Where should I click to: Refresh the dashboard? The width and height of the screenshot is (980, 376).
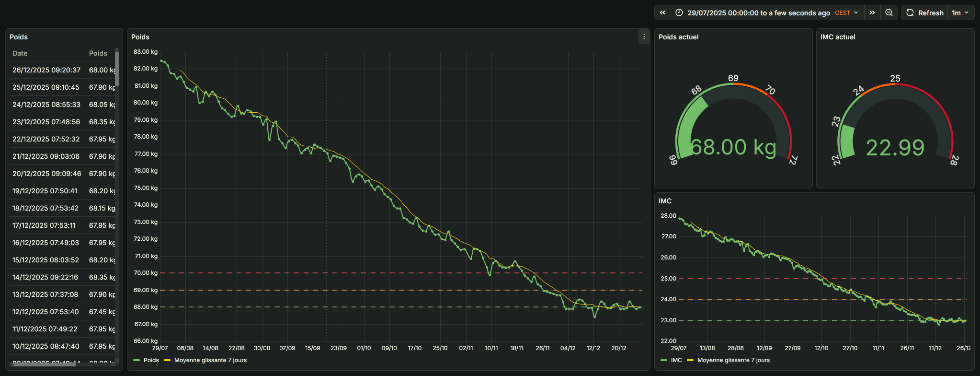[x=924, y=13]
